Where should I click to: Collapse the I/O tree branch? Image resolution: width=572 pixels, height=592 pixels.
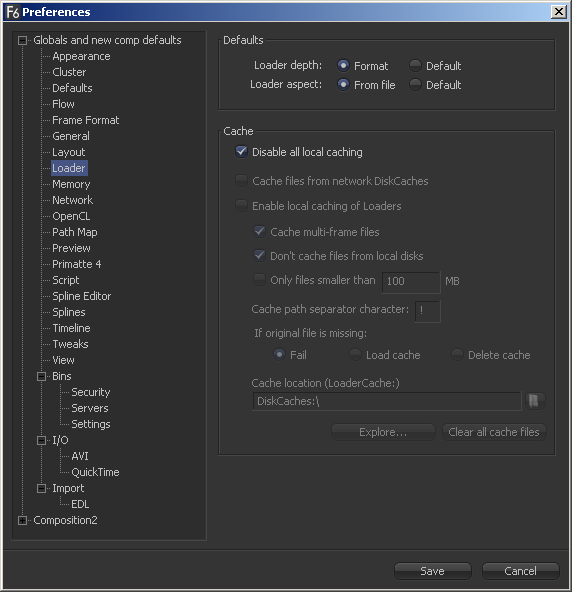42,440
